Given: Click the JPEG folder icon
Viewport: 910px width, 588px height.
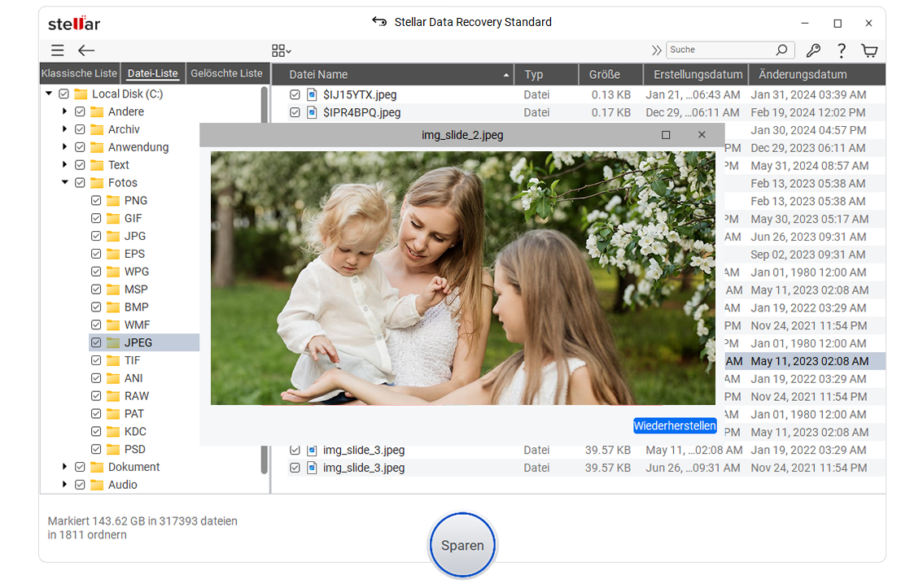Looking at the screenshot, I should tap(113, 342).
